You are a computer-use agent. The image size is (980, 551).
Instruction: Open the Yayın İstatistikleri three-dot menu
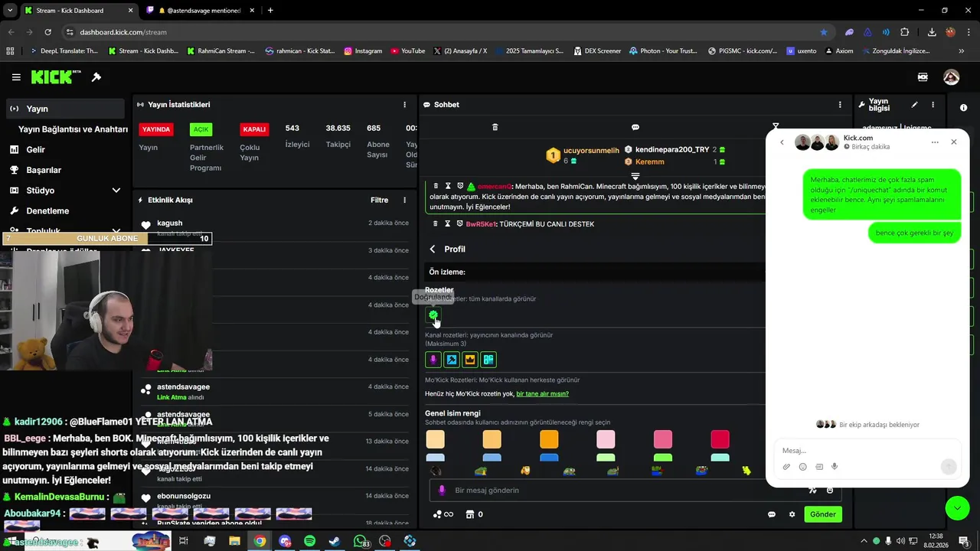coord(405,105)
